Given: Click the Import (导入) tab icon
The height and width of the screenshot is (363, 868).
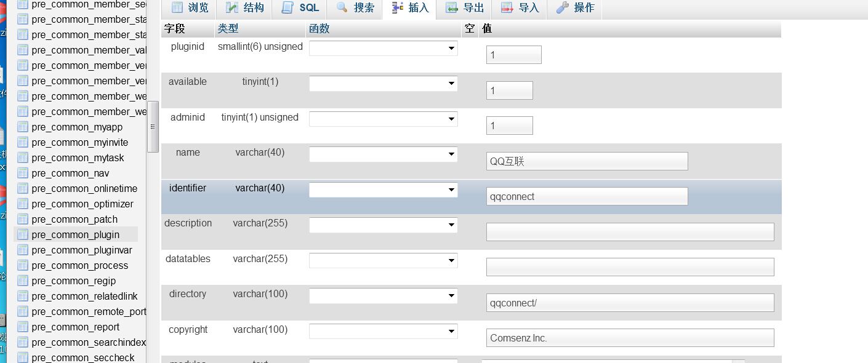Looking at the screenshot, I should coord(507,8).
